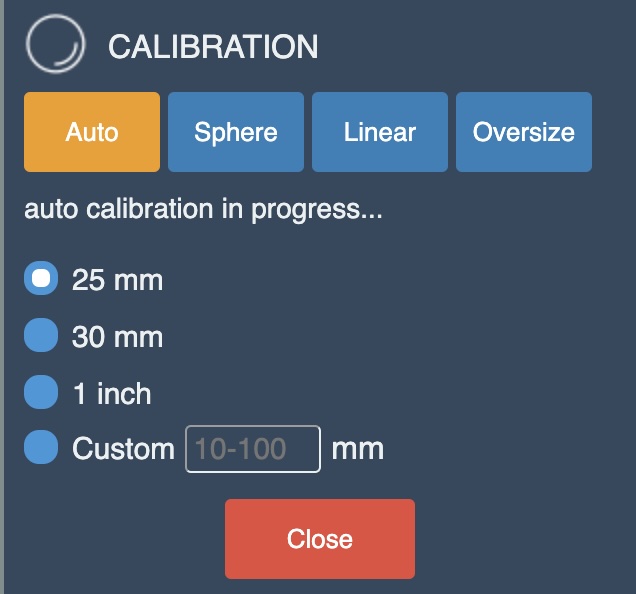Click the 'Custom' option label text
The width and height of the screenshot is (636, 594).
click(123, 449)
